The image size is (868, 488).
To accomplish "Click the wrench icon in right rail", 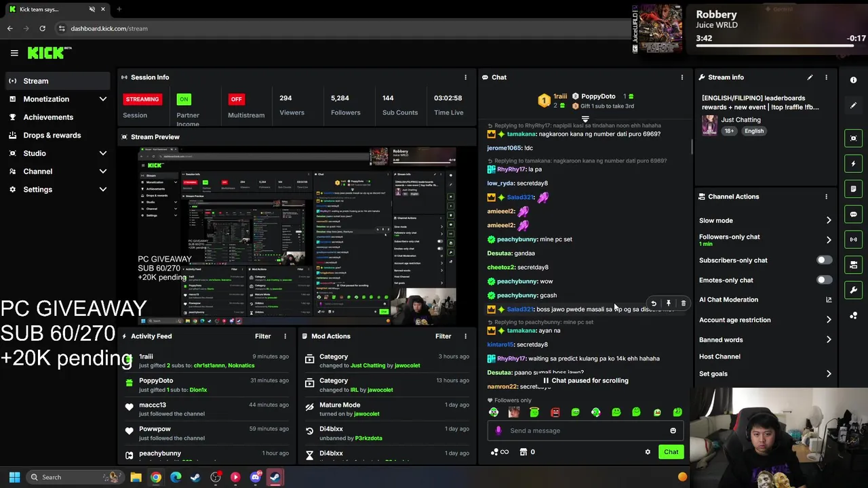I will coord(854,290).
